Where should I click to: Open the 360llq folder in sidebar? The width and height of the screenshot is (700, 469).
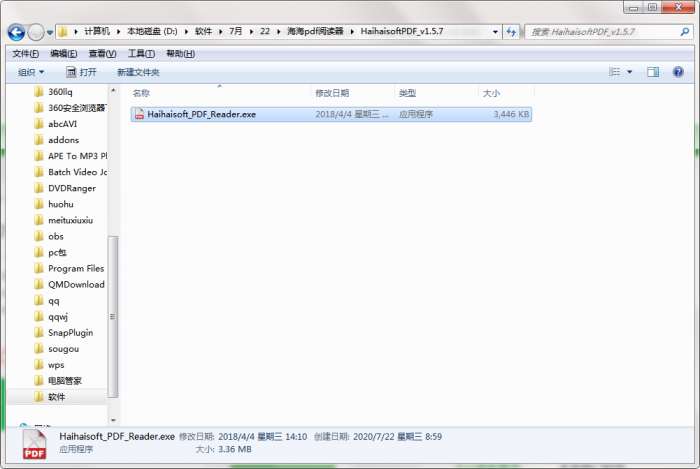pos(60,92)
